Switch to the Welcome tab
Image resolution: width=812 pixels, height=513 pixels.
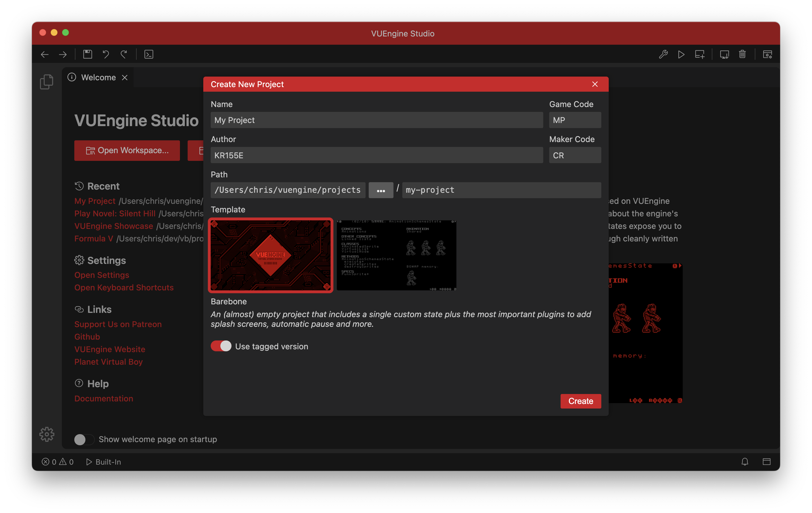click(98, 77)
